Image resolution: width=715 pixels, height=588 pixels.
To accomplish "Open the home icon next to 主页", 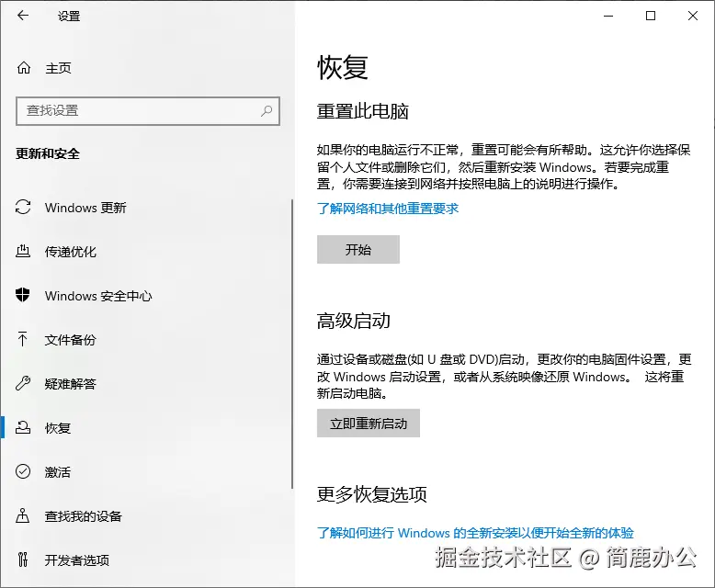I will pos(24,68).
